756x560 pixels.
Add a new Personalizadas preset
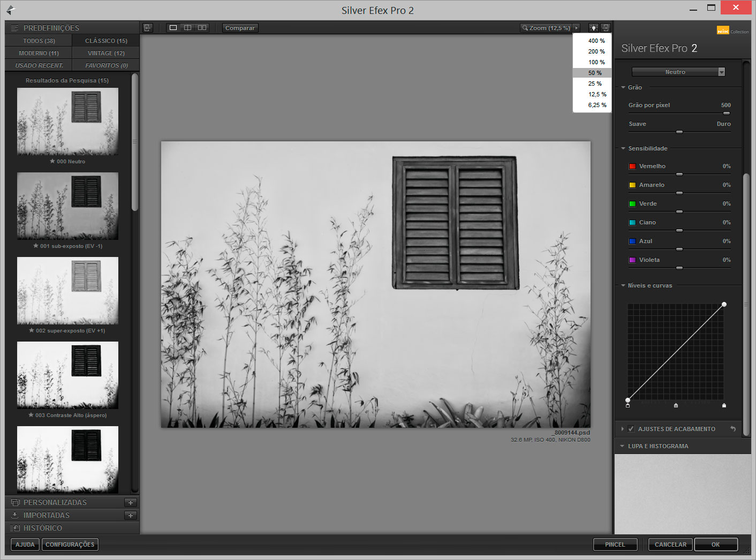click(x=131, y=502)
